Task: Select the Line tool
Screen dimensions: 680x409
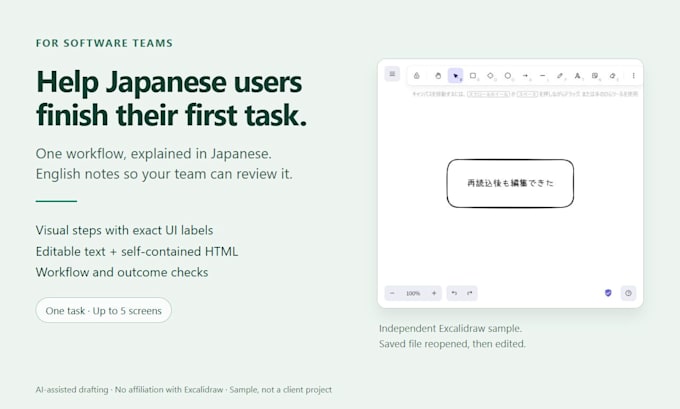Action: (x=543, y=75)
